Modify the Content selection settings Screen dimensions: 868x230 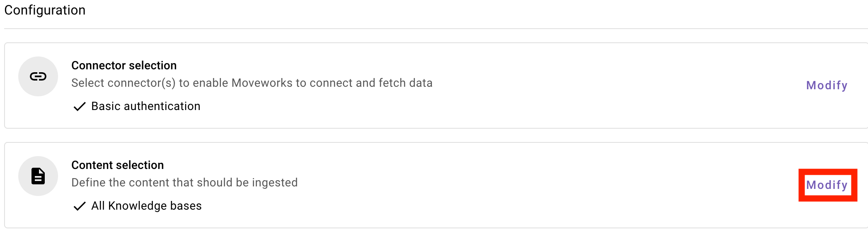tap(827, 185)
